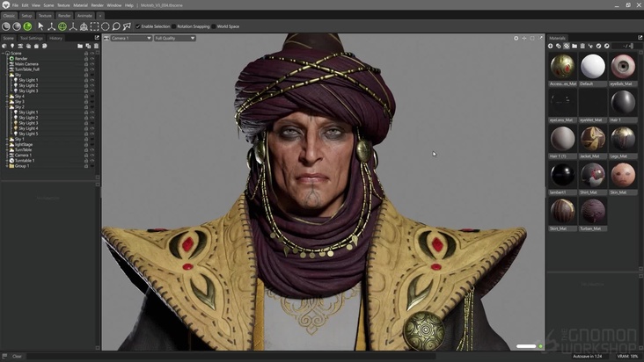
Task: Adjust the material thumbnail size slider
Action: point(627,46)
